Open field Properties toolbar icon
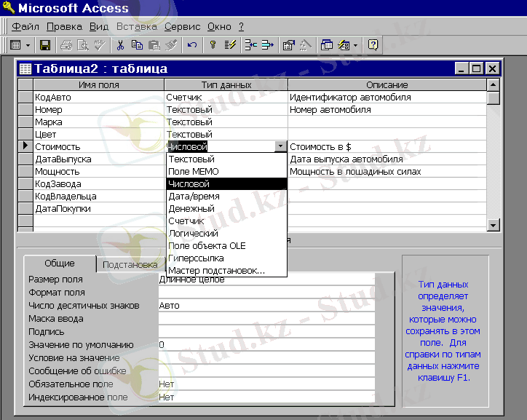Screen dimensions: 527x420 pos(288,45)
